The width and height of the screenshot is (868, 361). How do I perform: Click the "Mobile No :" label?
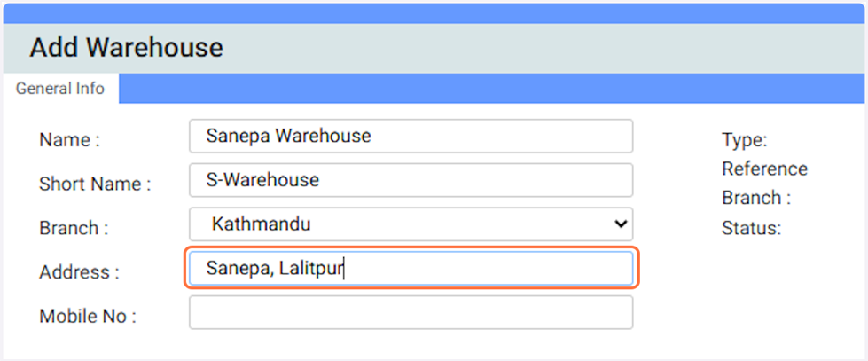(x=87, y=316)
